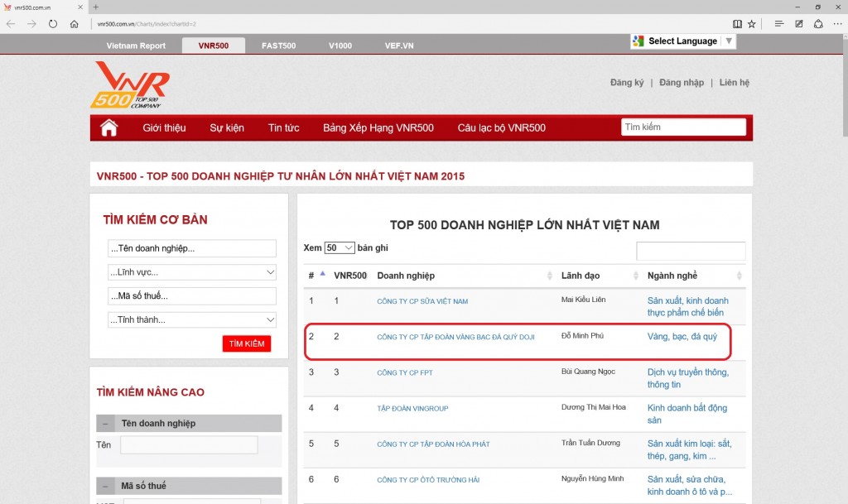The image size is (848, 504).
Task: Open the Giới thiệu menu
Action: 165,128
